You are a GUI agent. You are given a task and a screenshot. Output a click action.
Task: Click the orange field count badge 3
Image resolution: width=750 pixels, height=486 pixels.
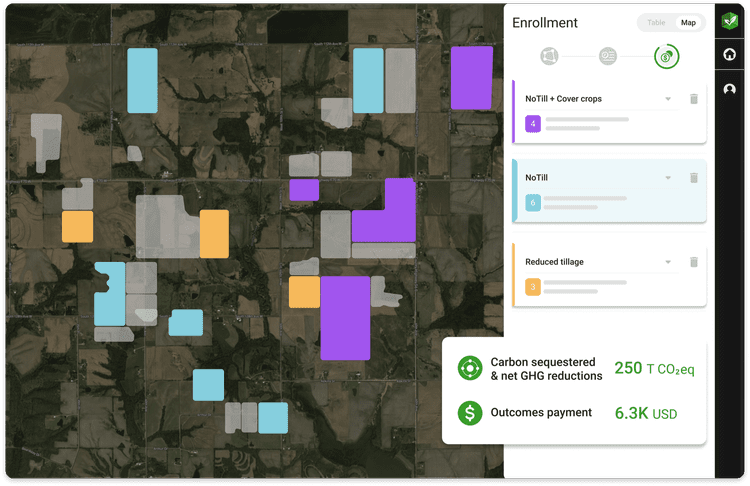pos(533,287)
